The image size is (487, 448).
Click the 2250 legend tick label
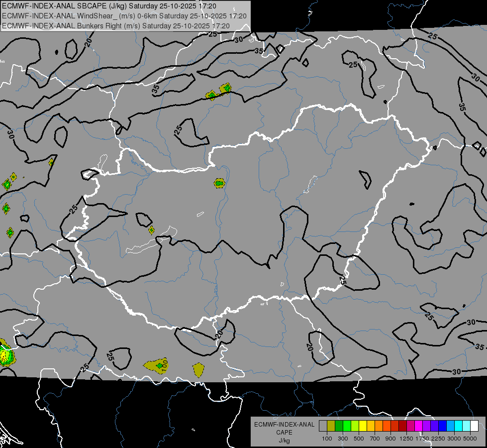(x=438, y=439)
